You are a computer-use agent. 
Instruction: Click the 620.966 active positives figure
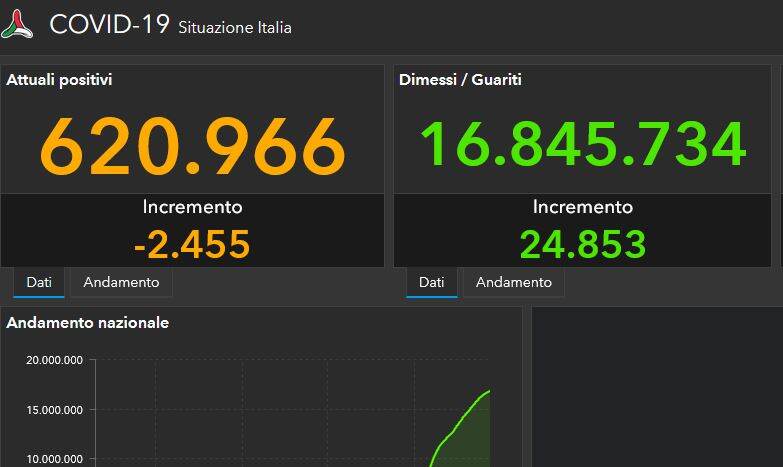pos(192,146)
